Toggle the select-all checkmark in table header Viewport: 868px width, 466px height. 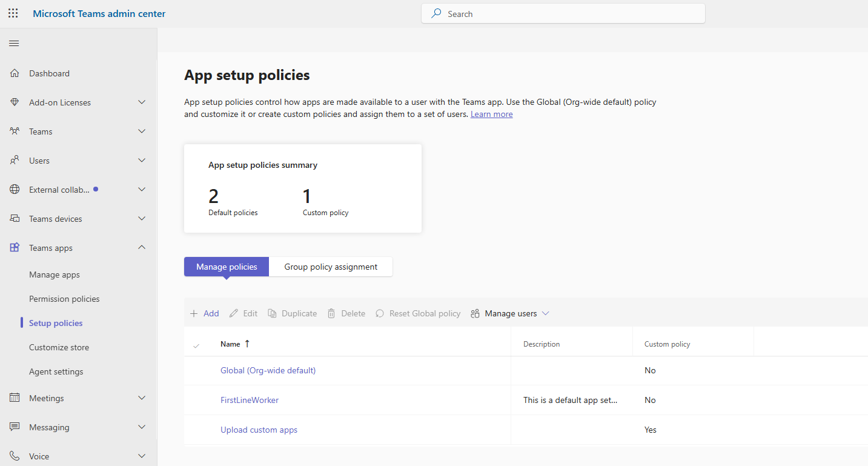click(x=196, y=345)
